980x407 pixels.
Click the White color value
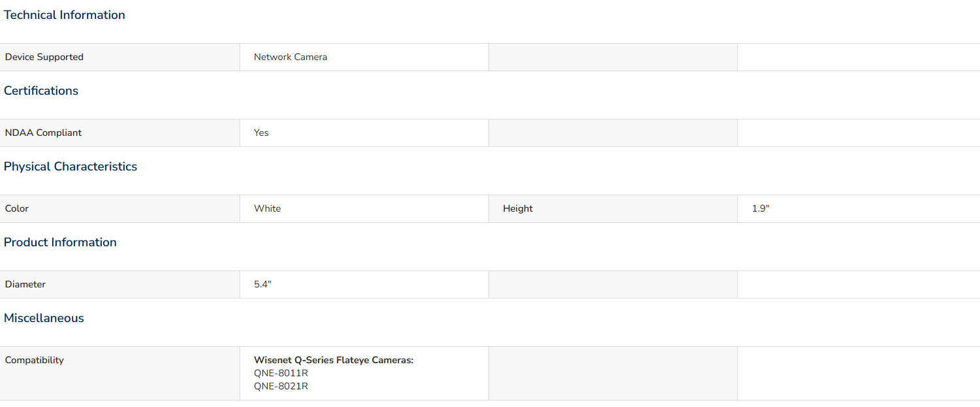point(268,209)
